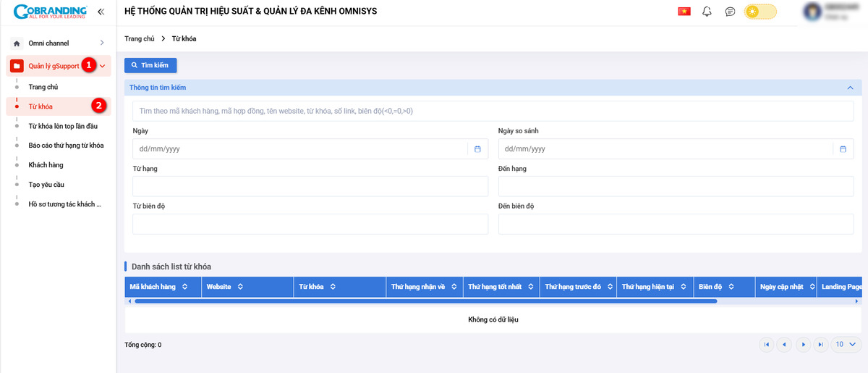This screenshot has width=868, height=373.
Task: Open Báo cáo thứ hạng từ khóa menu item
Action: point(66,146)
